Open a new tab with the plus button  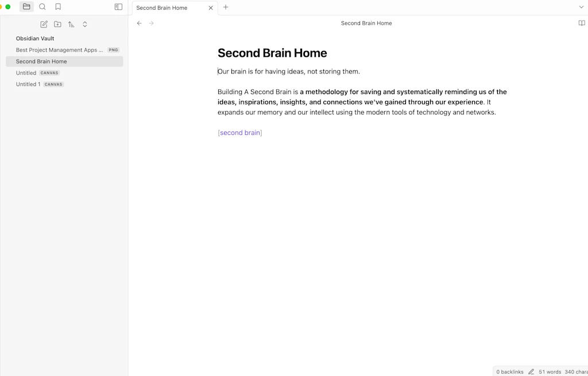(225, 7)
